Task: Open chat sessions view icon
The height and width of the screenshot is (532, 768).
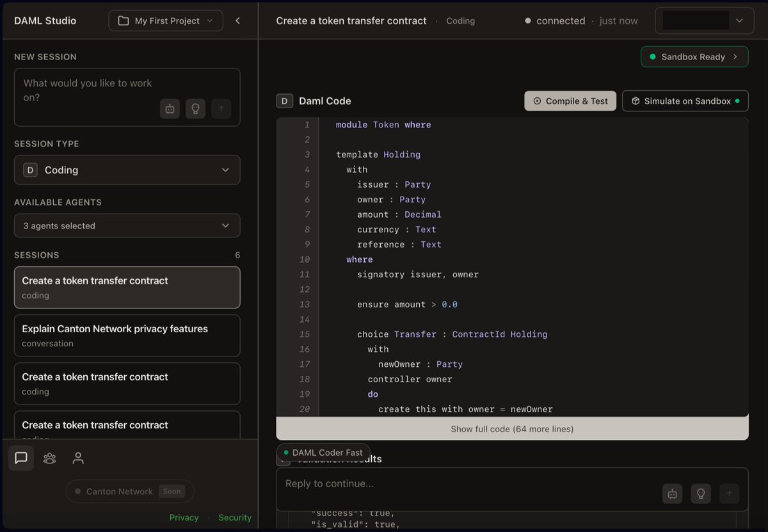Action: [x=21, y=458]
